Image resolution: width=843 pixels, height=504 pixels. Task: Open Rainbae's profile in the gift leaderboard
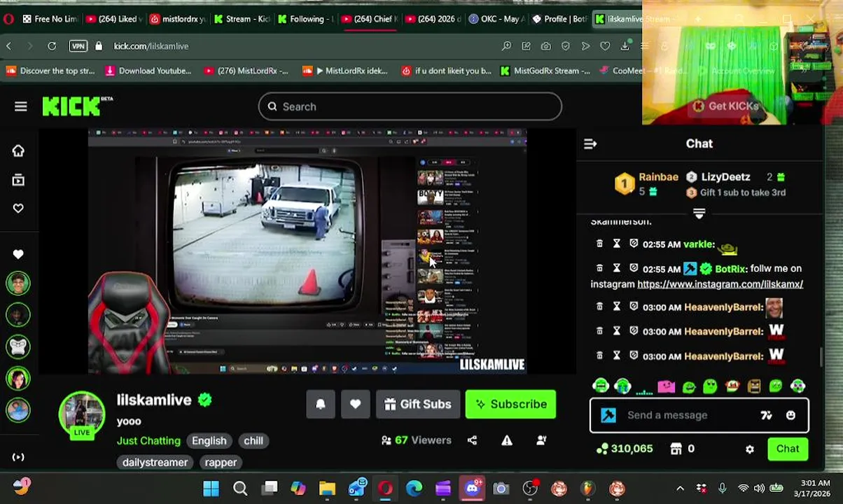658,177
